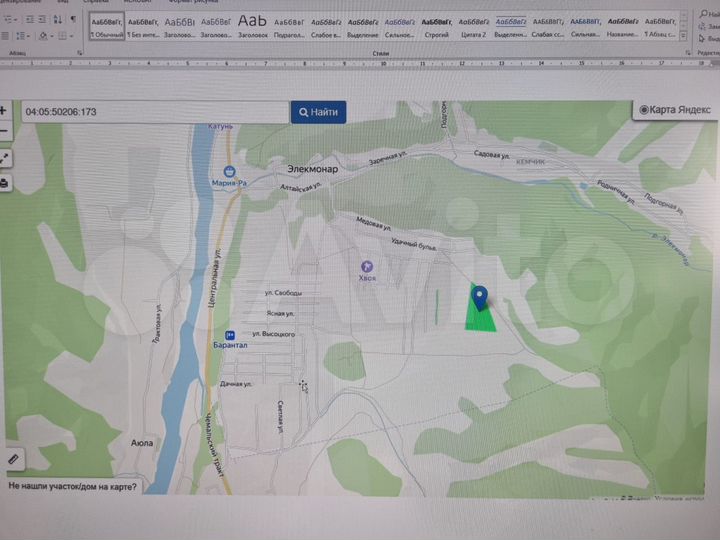Viewport: 720px width, 540px height.
Task: Toggle the paragraph marks (¶) button
Action: 73,20
